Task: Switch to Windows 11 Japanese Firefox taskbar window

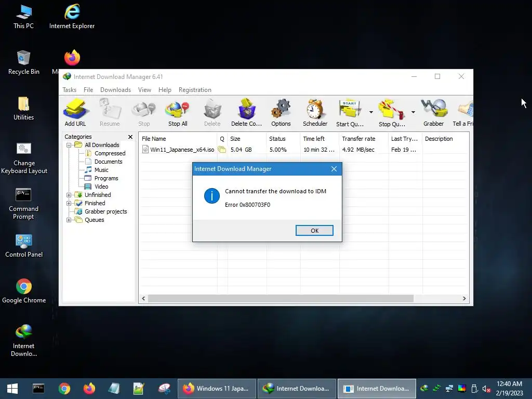Action: tap(217, 389)
